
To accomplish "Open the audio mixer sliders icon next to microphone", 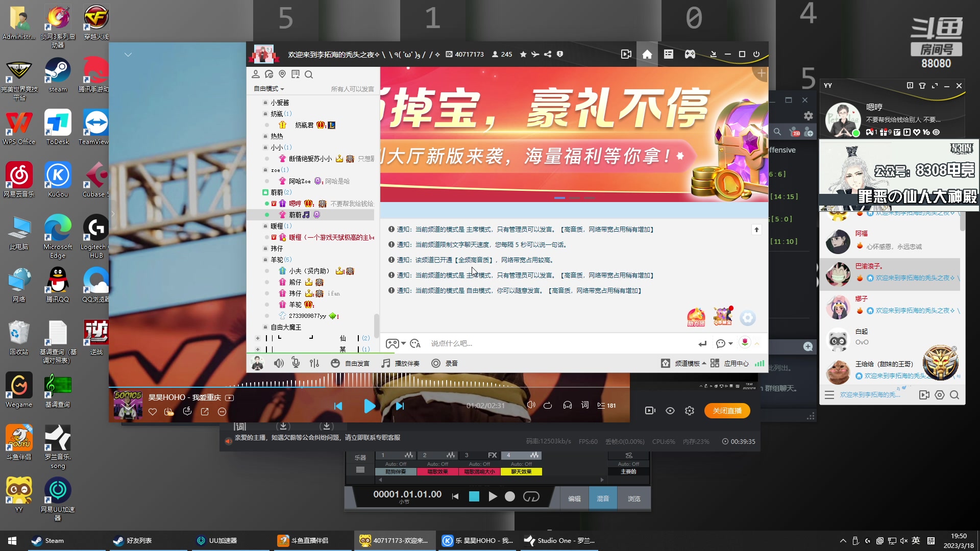I will pyautogui.click(x=314, y=363).
